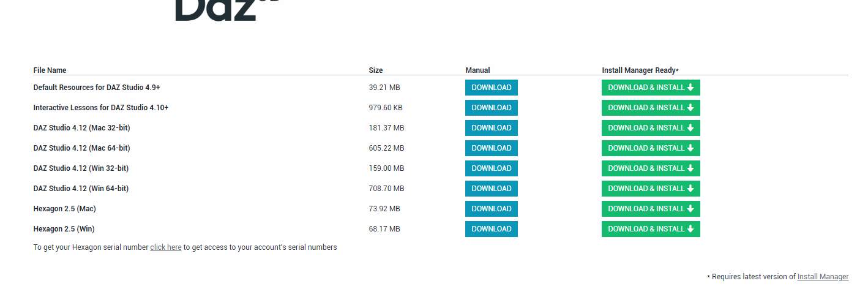Select the 'Default Resources for DAZ Studio 4.9+' file name
The height and width of the screenshot is (297, 868).
coord(97,88)
